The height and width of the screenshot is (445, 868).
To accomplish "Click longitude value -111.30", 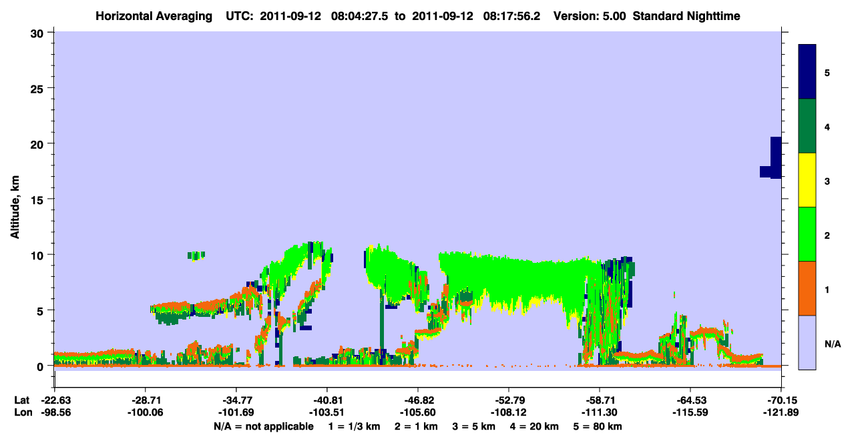I will coord(599,412).
